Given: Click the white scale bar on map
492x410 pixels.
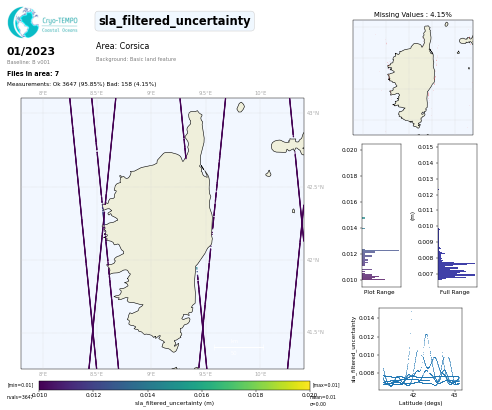Looking at the screenshot, I should [239, 347].
